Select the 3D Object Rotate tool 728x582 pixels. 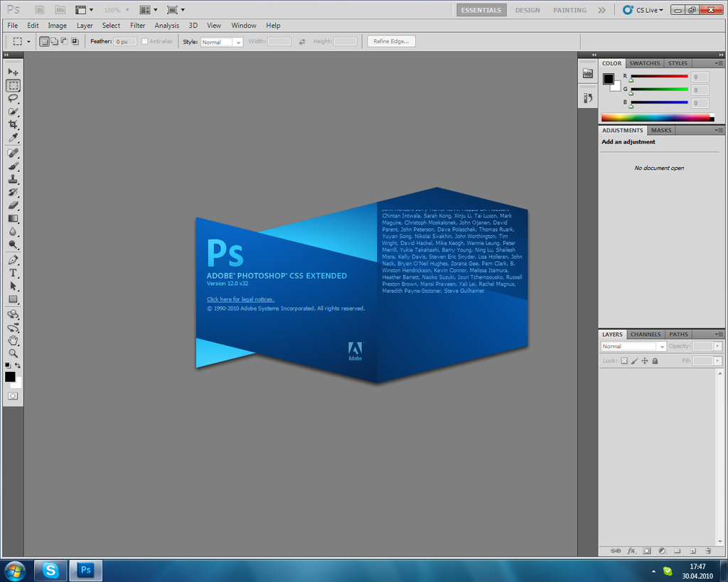coord(13,314)
